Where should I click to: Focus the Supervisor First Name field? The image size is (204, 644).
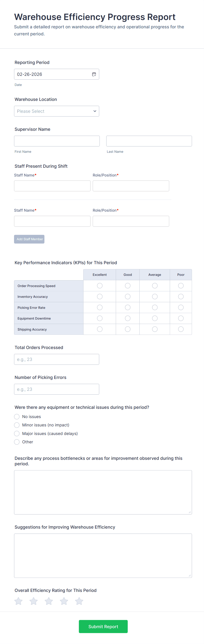pos(57,141)
